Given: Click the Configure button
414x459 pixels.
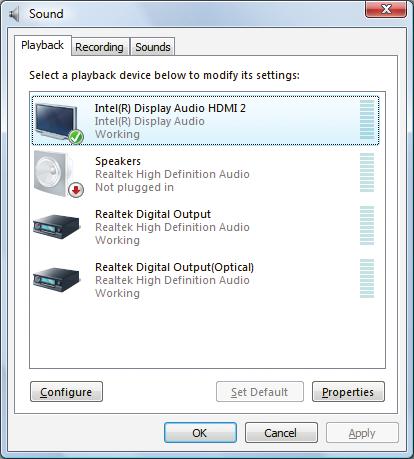Looking at the screenshot, I should pyautogui.click(x=66, y=392).
